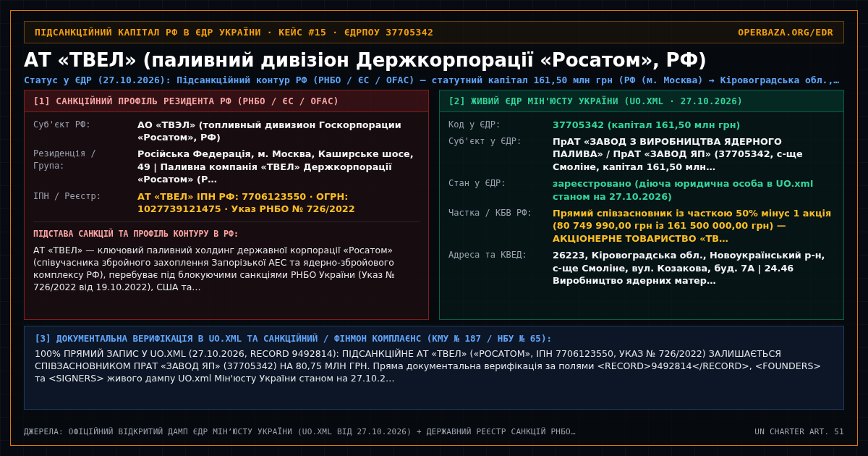Click heading Підстава санкцій та профіль контуру
Screen dimensions: 868x456
click(x=136, y=234)
